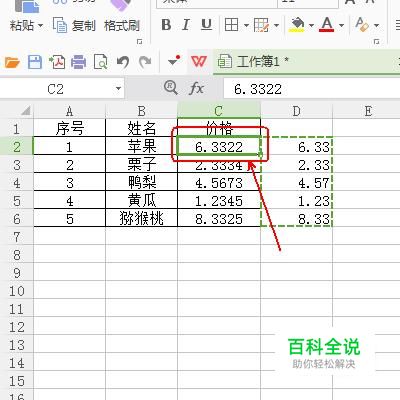Select column E header
The image size is (400, 400).
click(368, 111)
